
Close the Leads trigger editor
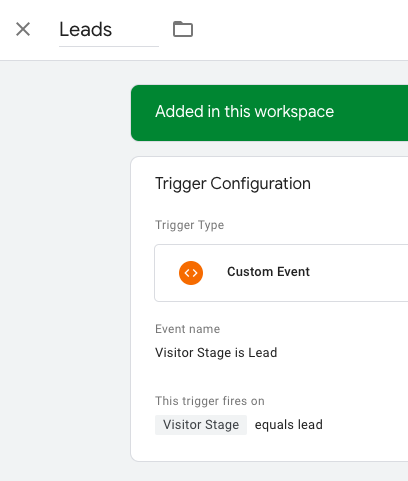[23, 29]
